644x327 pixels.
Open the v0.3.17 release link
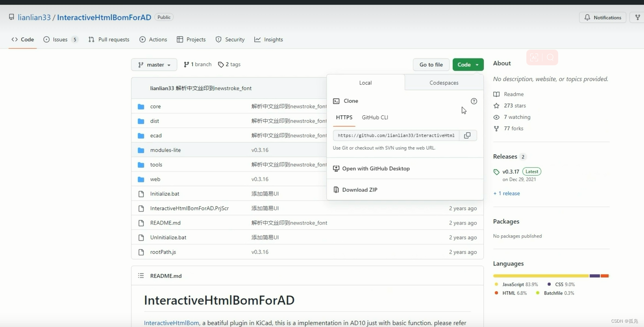[511, 172]
